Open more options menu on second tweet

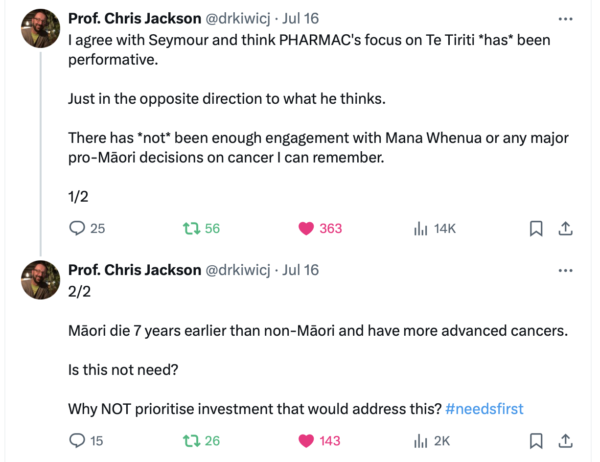click(x=565, y=270)
